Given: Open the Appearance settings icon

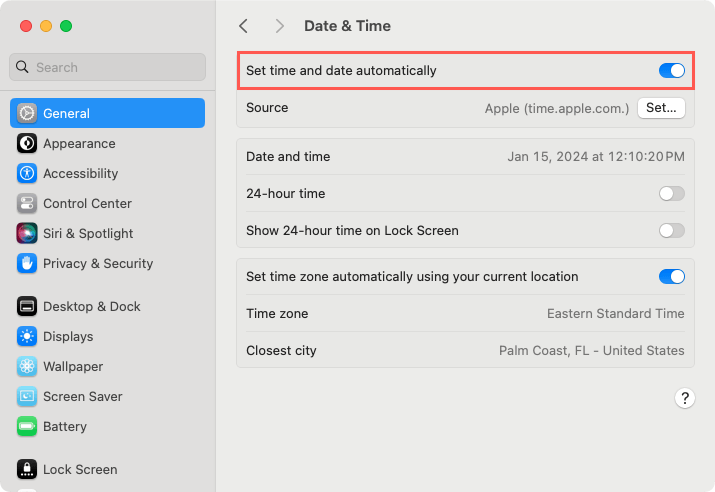Looking at the screenshot, I should coord(27,143).
